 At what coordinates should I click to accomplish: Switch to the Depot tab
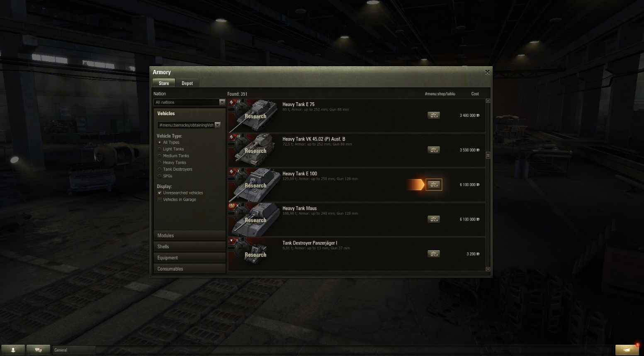pyautogui.click(x=187, y=83)
